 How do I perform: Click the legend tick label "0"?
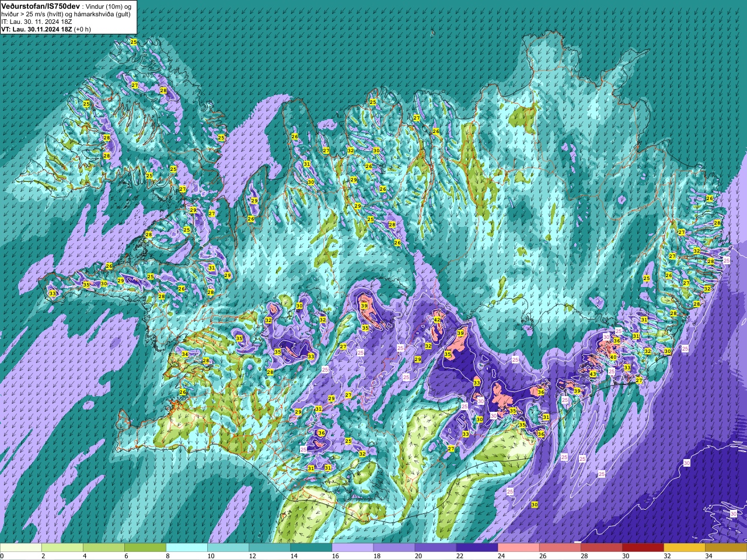(x=2, y=556)
